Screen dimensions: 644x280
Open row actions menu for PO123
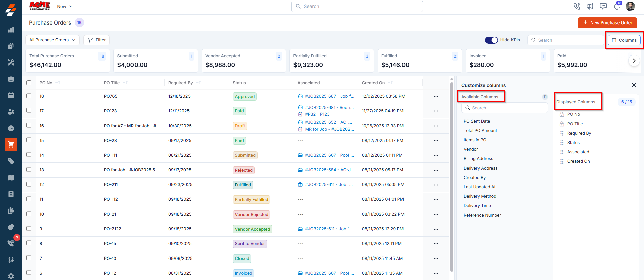click(x=436, y=111)
